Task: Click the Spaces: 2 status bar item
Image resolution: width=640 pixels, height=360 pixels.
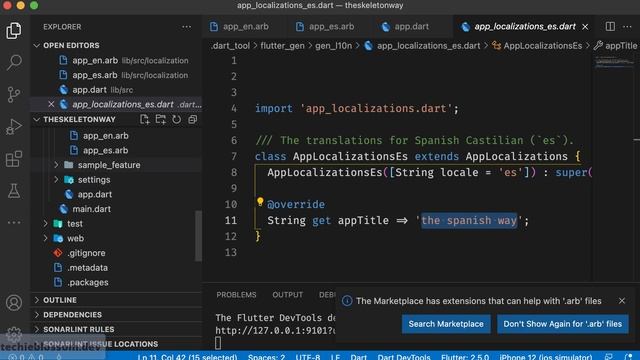Action: click(266, 357)
